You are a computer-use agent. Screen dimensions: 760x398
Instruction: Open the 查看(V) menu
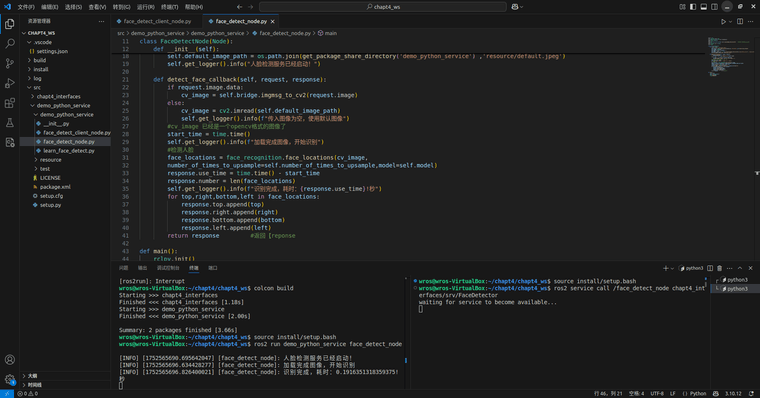(97, 7)
